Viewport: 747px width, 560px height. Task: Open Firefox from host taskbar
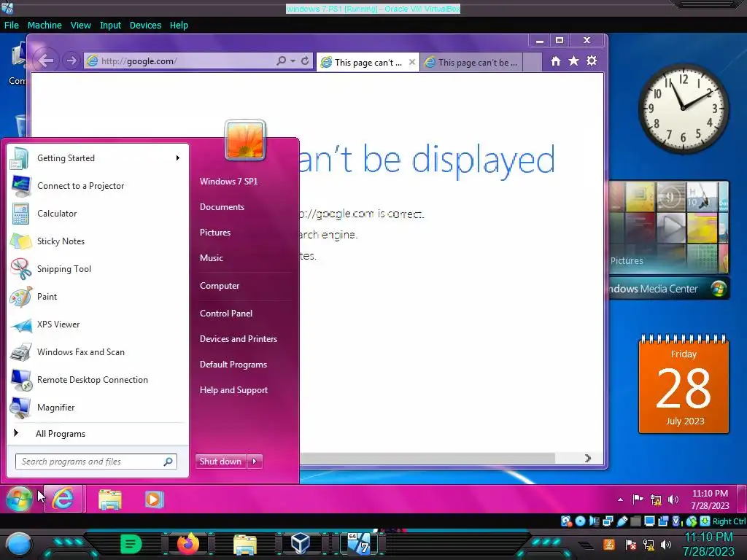pyautogui.click(x=188, y=543)
